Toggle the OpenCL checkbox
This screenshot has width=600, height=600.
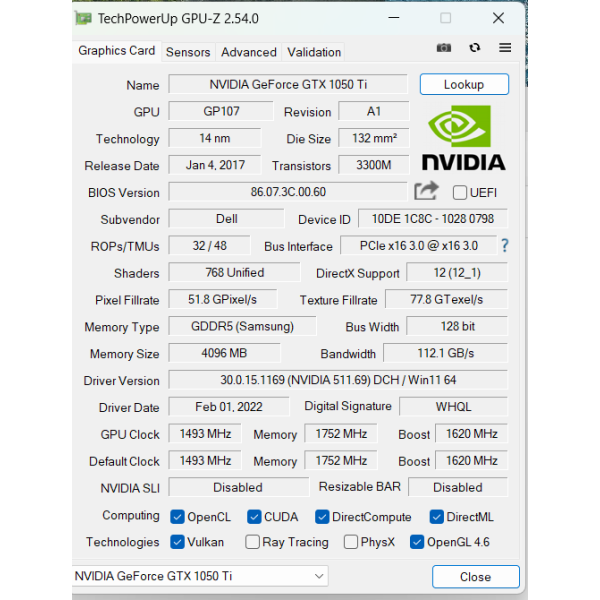(177, 517)
